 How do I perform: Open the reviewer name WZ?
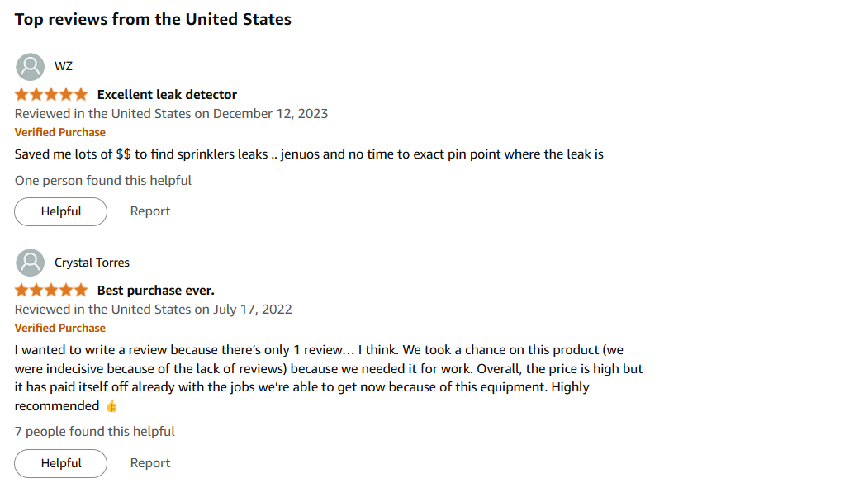point(64,67)
